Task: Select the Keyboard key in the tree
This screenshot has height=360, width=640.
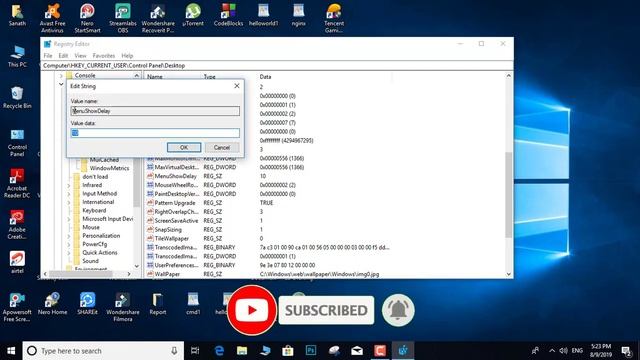Action: pyautogui.click(x=94, y=210)
